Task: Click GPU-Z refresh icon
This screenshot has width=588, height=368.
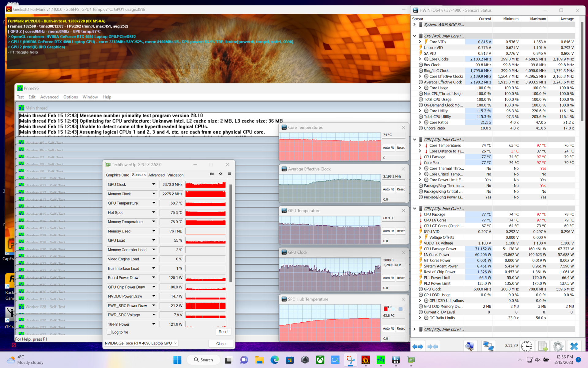Action: [221, 174]
